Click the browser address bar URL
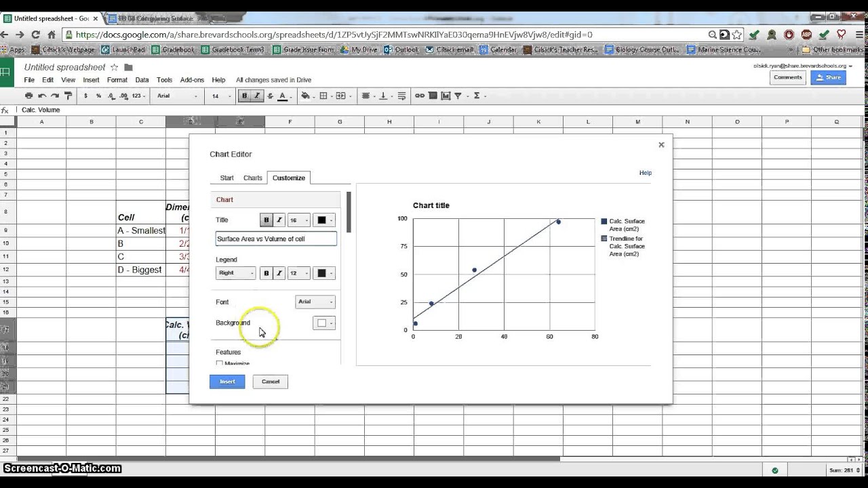 (334, 35)
